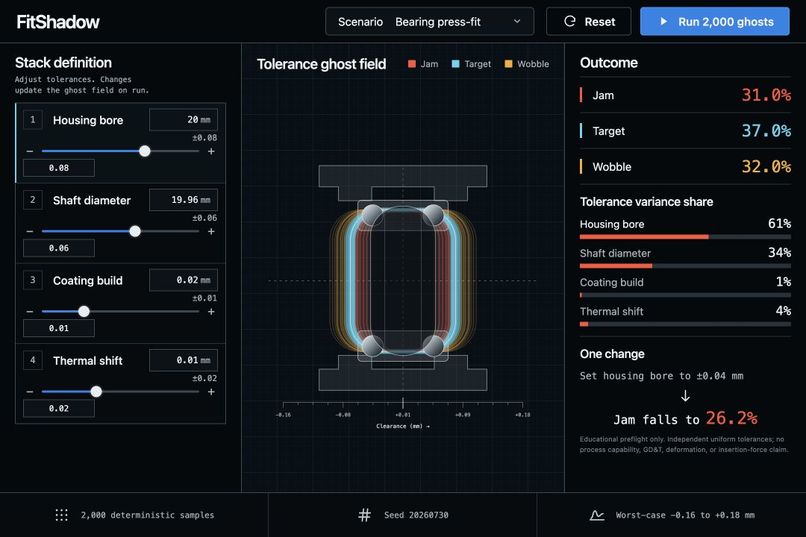Click the 'Stack definition' heading
Image resolution: width=806 pixels, height=537 pixels.
point(63,63)
